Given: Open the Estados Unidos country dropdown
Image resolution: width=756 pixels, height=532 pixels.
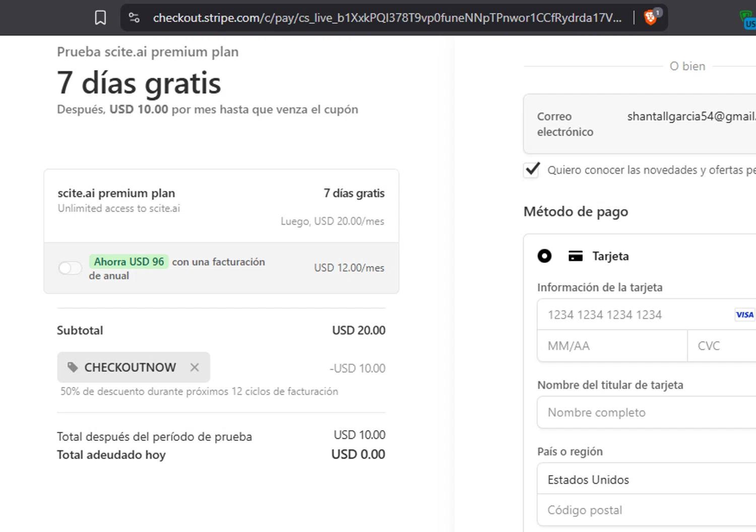Looking at the screenshot, I should [647, 479].
